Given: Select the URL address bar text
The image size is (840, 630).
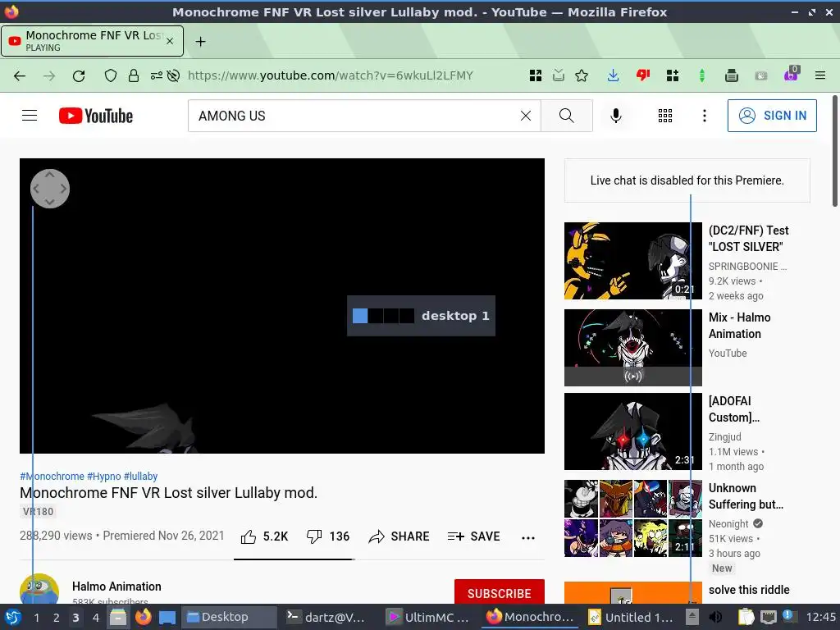Looking at the screenshot, I should (330, 76).
